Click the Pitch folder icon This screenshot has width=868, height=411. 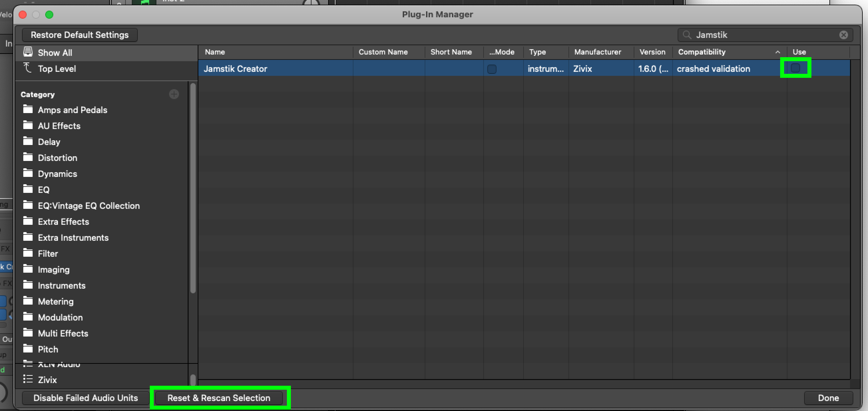(x=28, y=349)
